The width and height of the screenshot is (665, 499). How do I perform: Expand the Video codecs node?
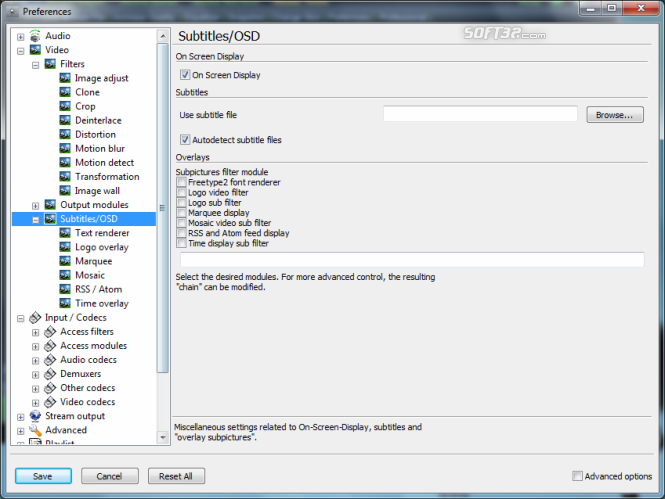coord(36,403)
